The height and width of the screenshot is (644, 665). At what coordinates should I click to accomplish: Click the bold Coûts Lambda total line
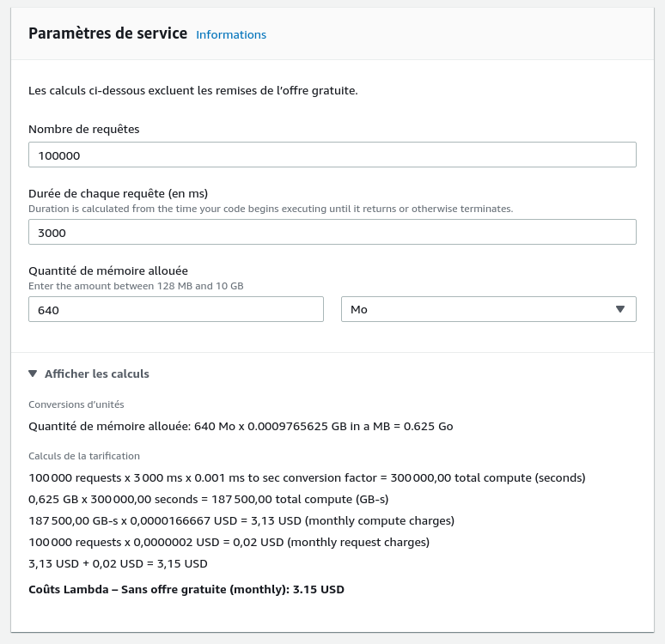[x=186, y=590]
